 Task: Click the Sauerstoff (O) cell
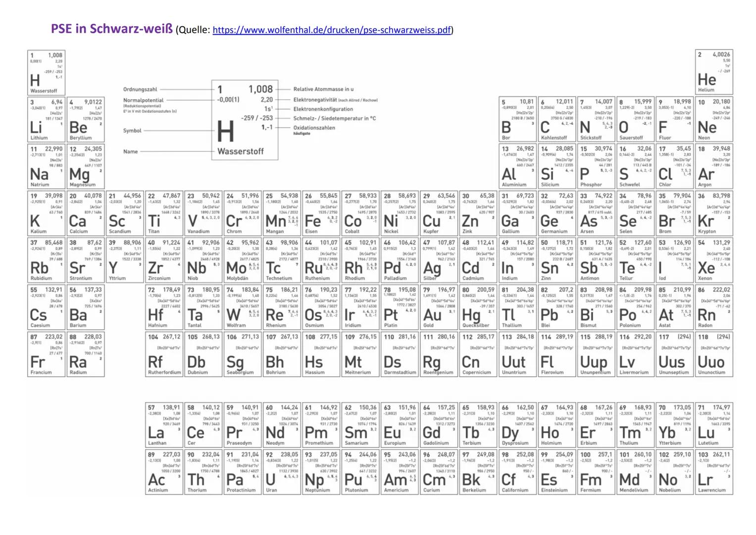click(x=635, y=119)
